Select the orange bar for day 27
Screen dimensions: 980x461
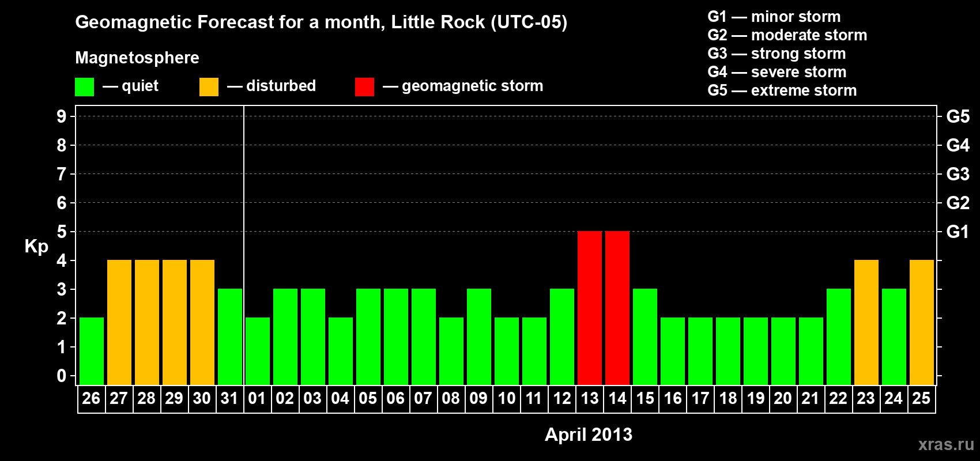click(x=119, y=322)
